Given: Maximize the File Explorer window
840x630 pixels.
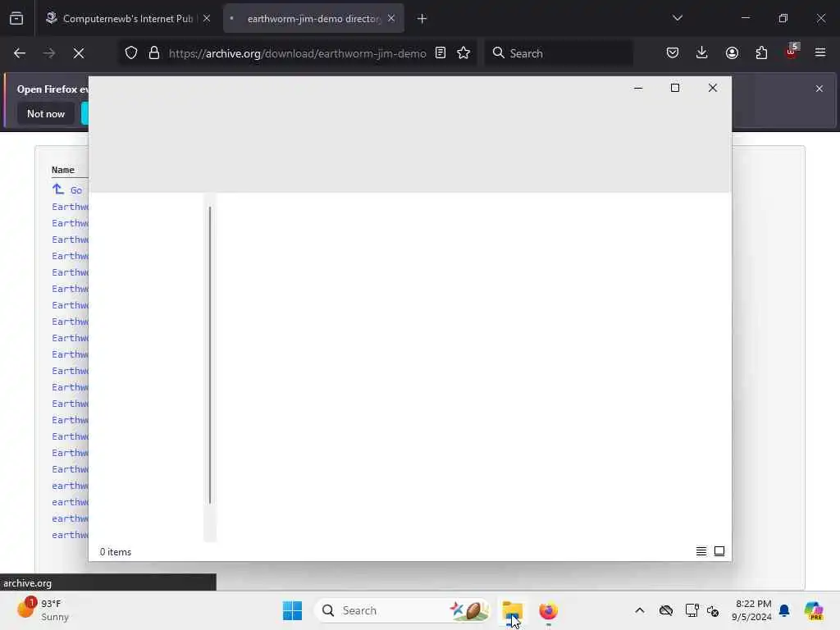Looking at the screenshot, I should tap(675, 88).
